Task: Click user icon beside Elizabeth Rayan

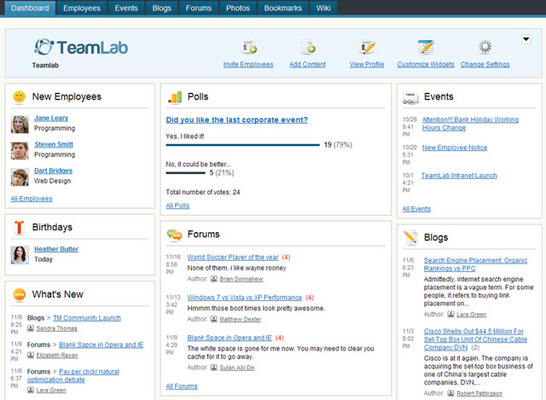Action: click(31, 355)
